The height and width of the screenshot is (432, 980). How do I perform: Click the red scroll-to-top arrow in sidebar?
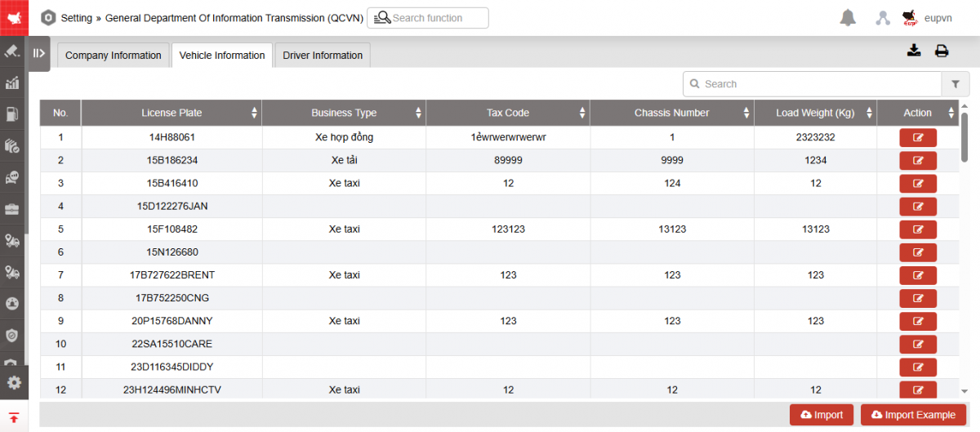tap(14, 417)
